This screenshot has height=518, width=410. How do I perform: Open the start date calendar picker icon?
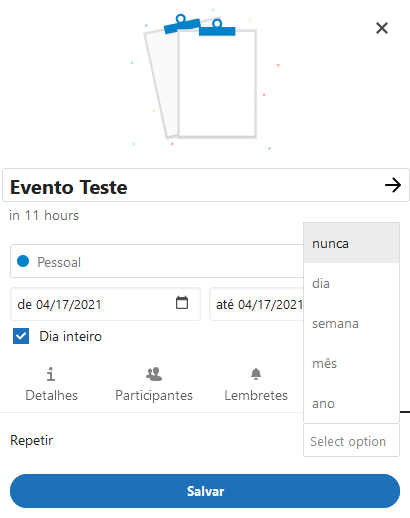click(x=182, y=303)
